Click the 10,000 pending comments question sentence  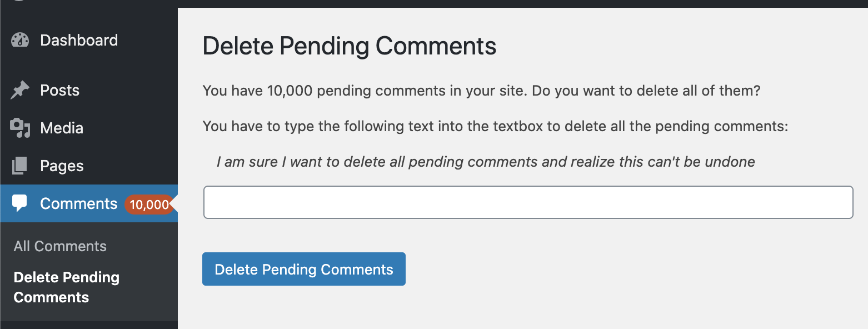(x=481, y=90)
